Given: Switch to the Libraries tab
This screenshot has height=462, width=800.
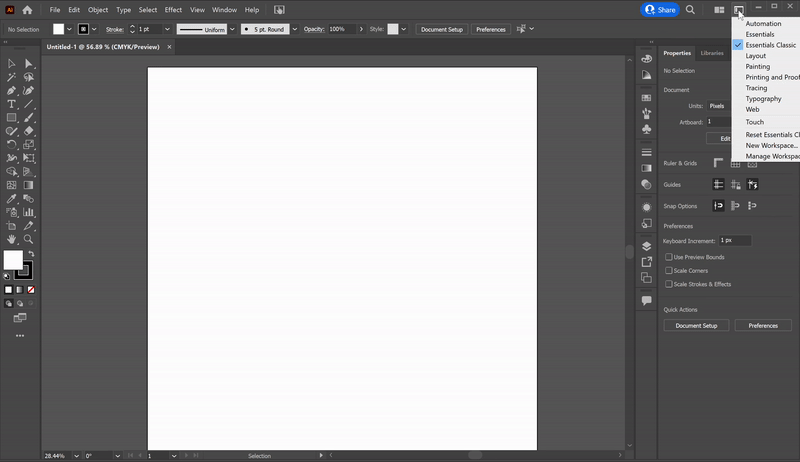Looking at the screenshot, I should tap(712, 53).
